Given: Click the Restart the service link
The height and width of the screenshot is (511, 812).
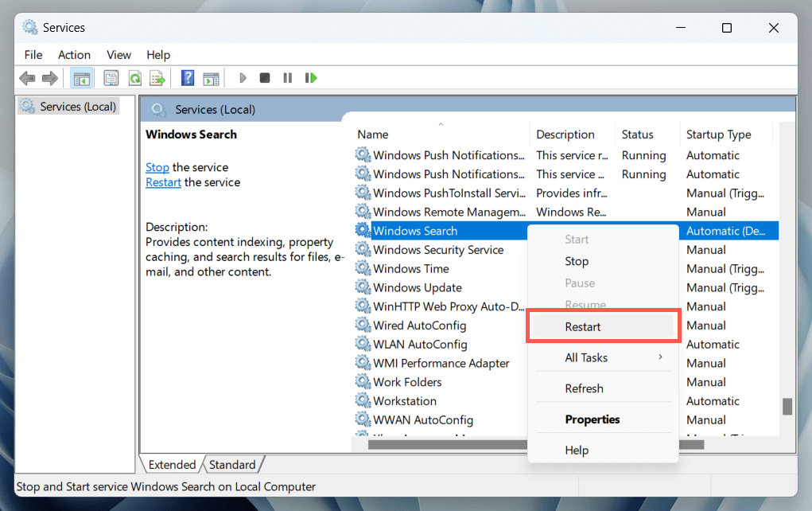Looking at the screenshot, I should pyautogui.click(x=163, y=182).
